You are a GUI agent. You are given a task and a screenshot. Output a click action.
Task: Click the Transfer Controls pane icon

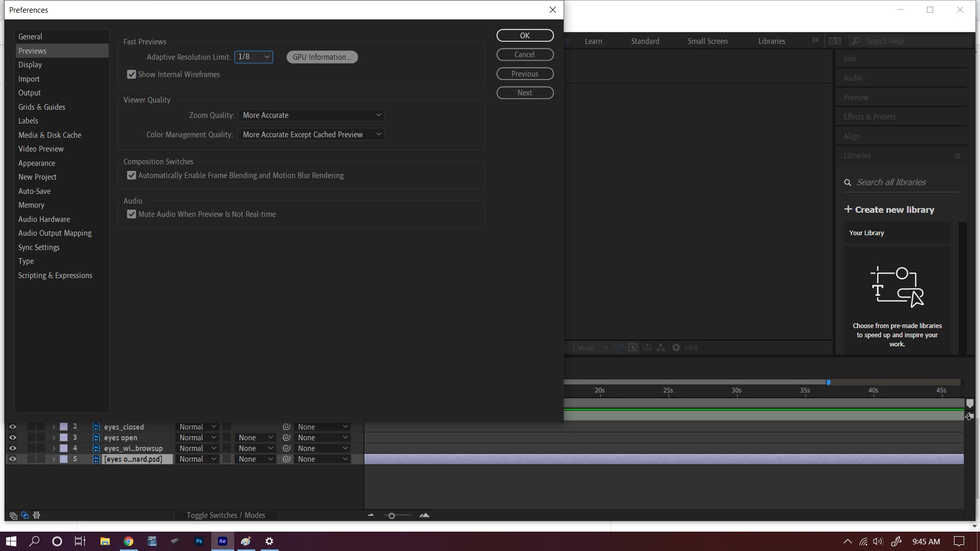click(x=24, y=515)
